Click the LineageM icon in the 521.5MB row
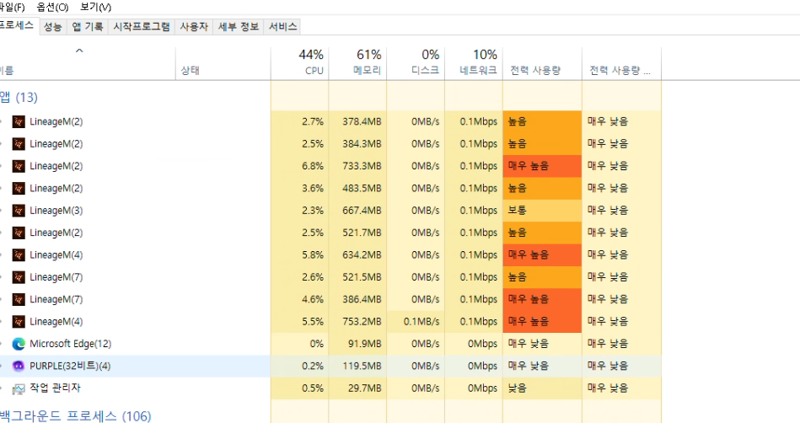Viewport: 800px width, 423px height. (19, 277)
